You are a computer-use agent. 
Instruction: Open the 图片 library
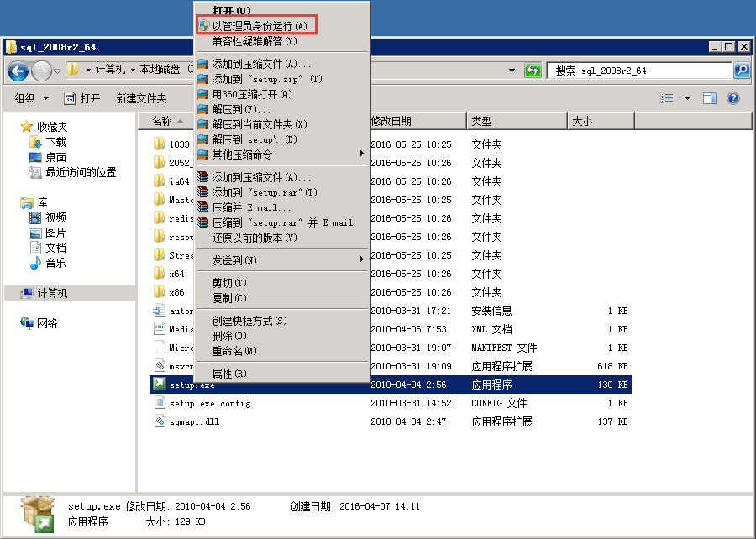(x=48, y=233)
